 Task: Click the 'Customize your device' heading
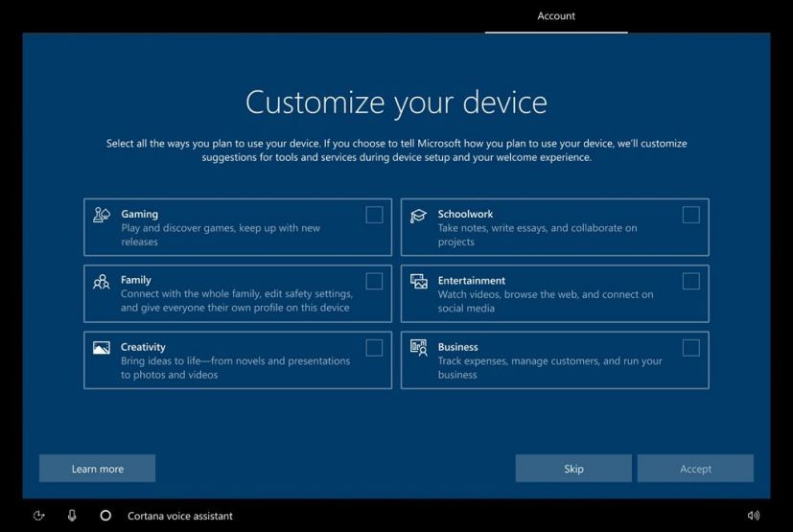pyautogui.click(x=397, y=103)
